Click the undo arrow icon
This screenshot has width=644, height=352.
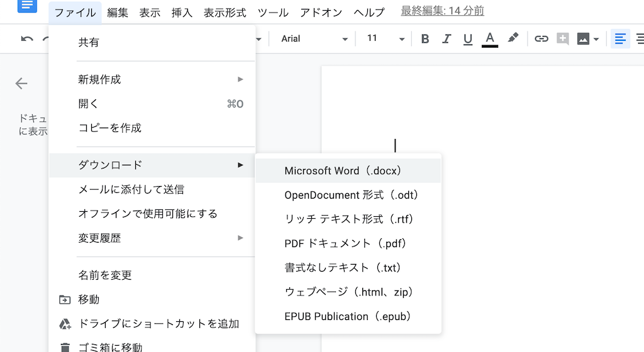27,39
